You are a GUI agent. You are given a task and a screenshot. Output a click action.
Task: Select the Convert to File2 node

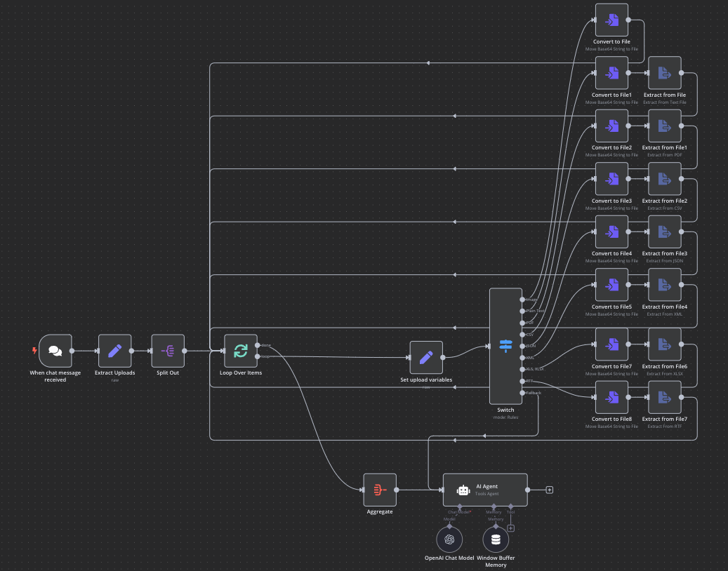[612, 126]
